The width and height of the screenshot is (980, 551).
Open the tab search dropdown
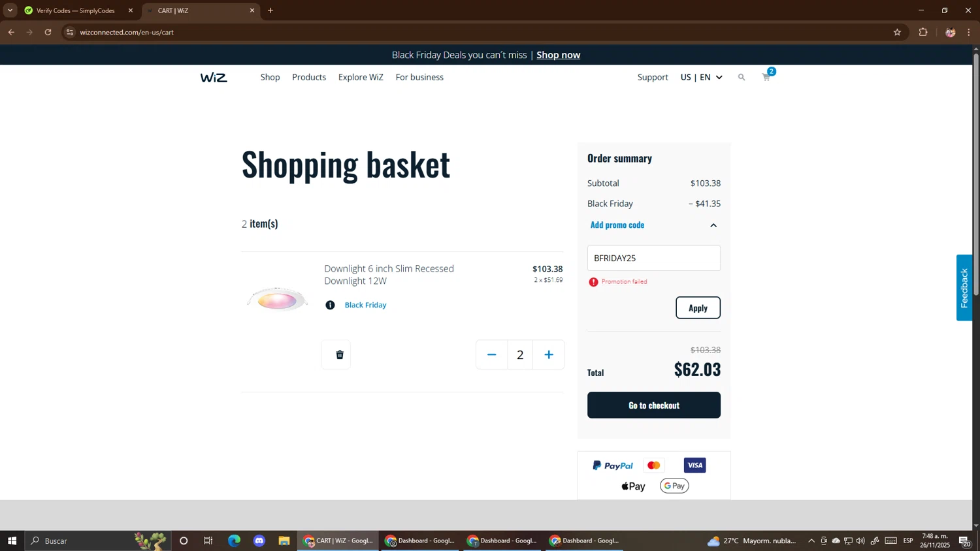tap(10, 10)
